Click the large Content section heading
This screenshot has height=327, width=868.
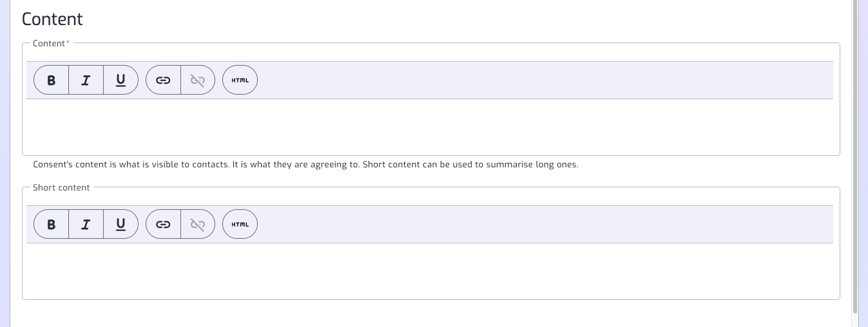pos(52,19)
